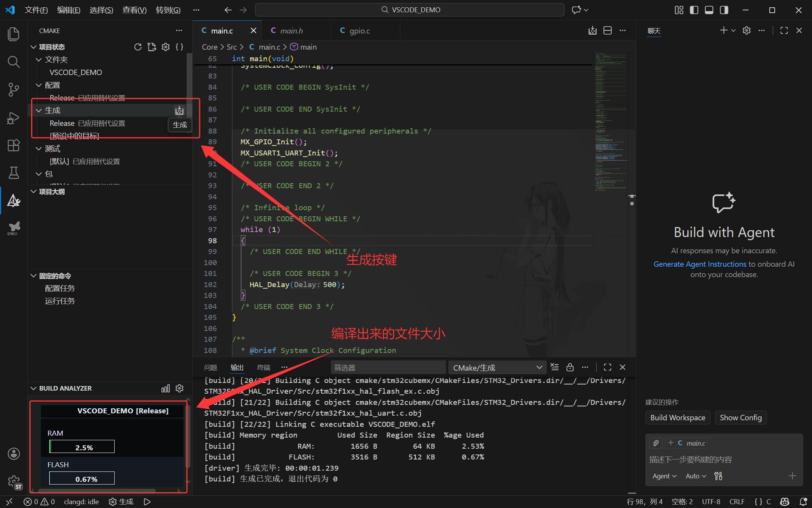Open the Explorer view in the activity bar
812x508 pixels.
click(13, 34)
